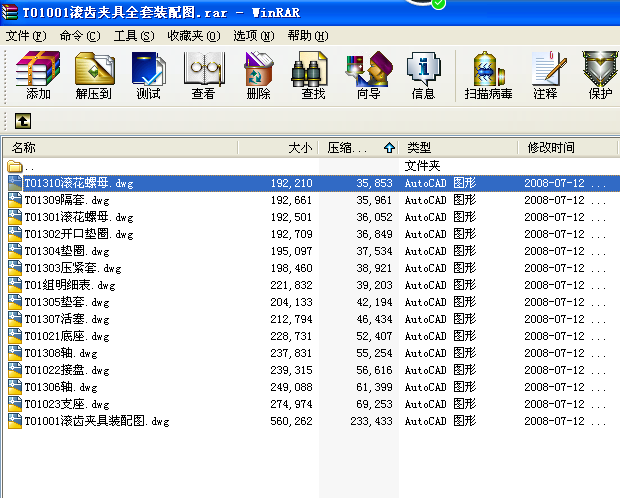The width and height of the screenshot is (620, 498).
Task: Click the WinRAR title bar app icon
Action: click(x=9, y=11)
